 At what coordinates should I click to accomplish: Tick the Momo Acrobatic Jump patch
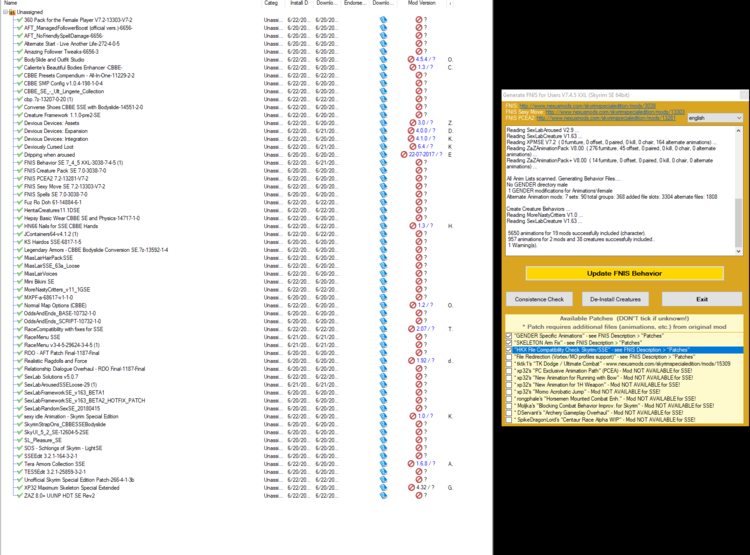pos(509,392)
